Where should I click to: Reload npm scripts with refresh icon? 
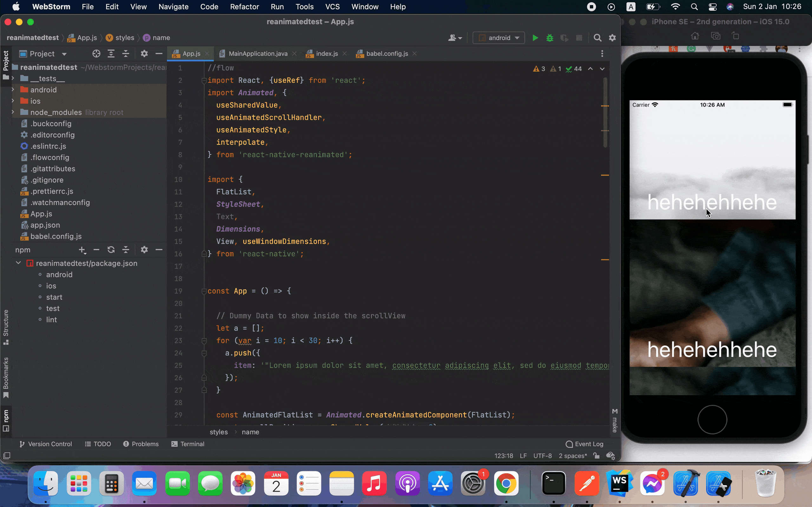click(x=111, y=250)
